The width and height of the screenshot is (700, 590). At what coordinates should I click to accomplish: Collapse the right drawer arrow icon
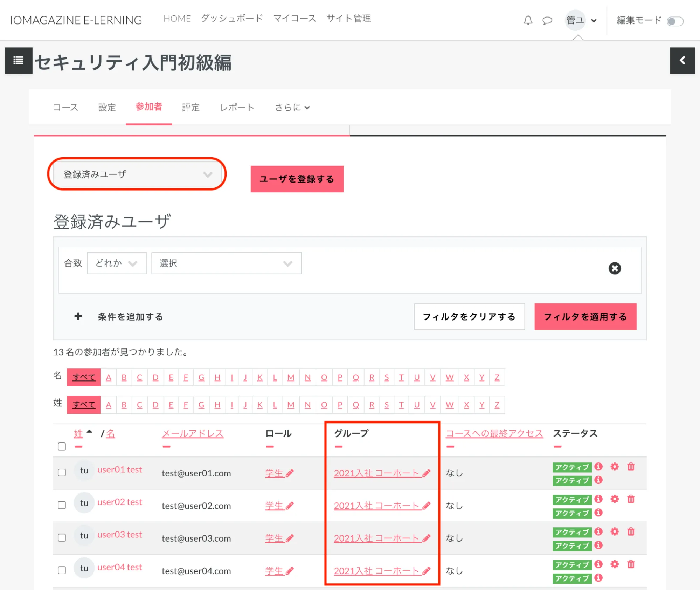(682, 61)
